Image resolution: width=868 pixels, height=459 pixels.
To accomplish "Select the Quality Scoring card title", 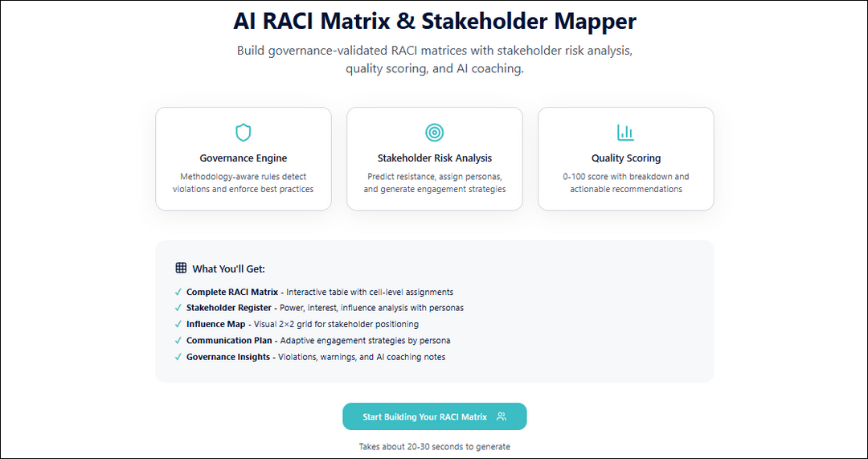I will pyautogui.click(x=626, y=158).
